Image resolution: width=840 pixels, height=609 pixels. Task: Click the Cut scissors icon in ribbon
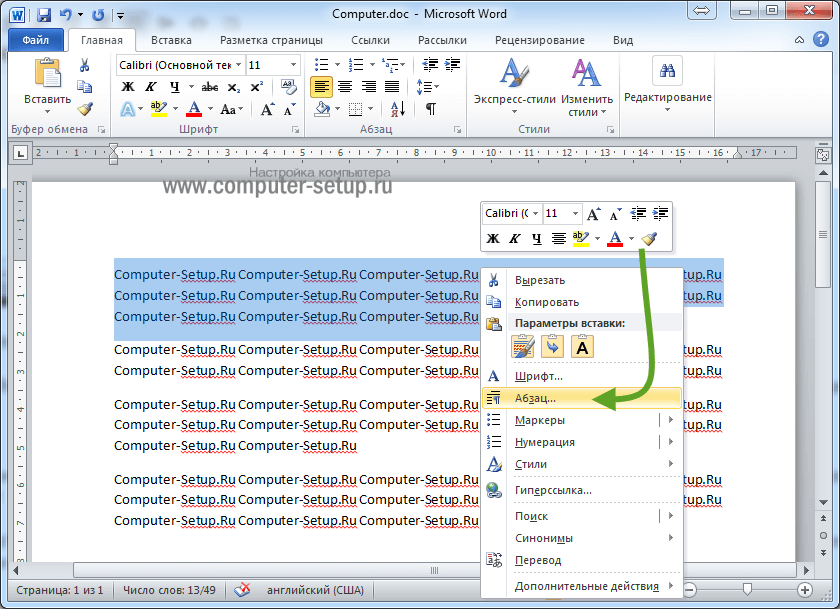(x=85, y=65)
